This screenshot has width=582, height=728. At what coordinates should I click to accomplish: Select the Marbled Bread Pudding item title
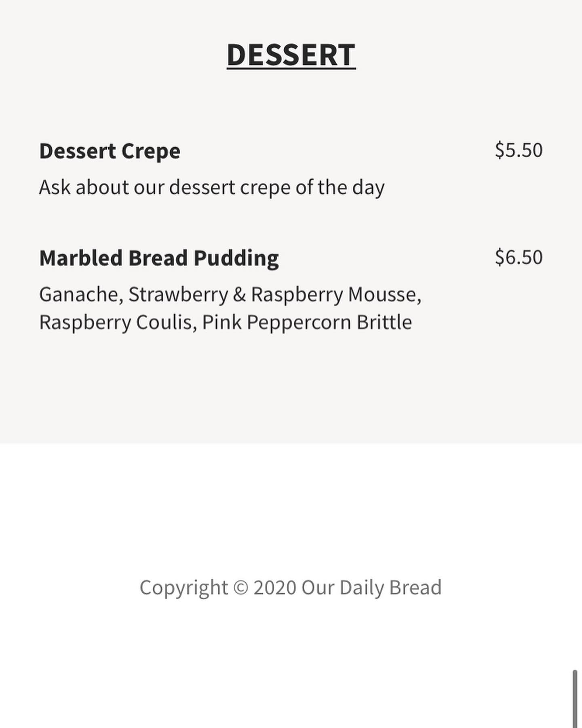[x=159, y=258]
